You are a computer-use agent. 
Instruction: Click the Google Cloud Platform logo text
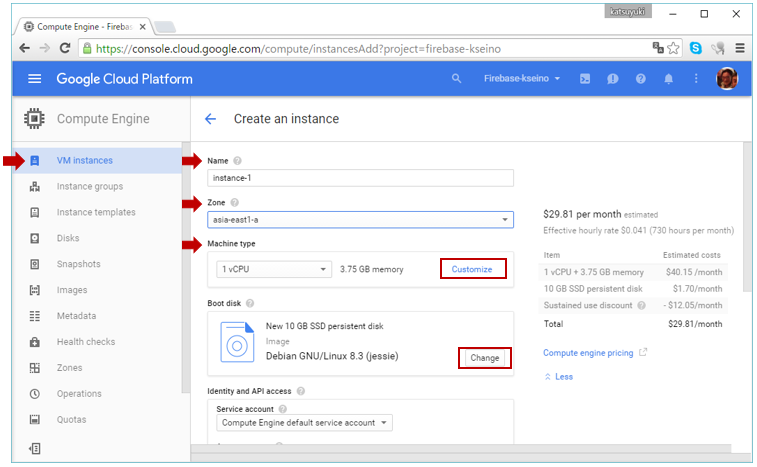coord(124,79)
